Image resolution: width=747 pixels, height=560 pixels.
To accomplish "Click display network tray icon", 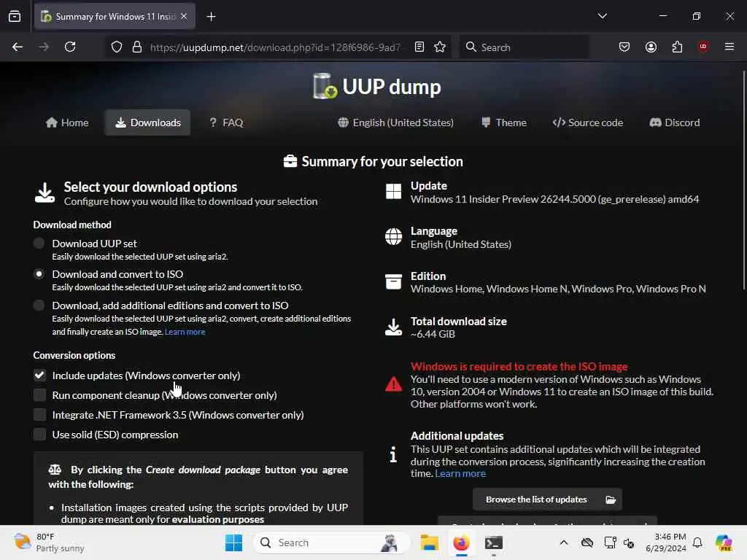I will click(610, 542).
